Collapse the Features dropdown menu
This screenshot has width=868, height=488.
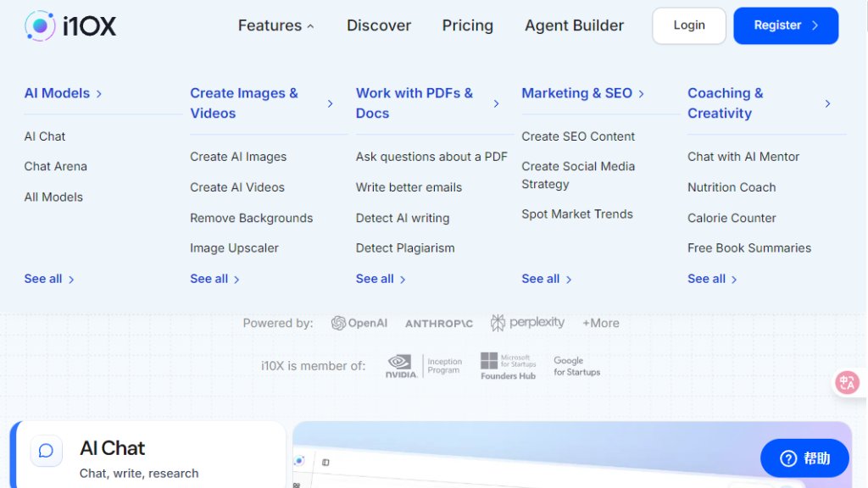point(275,25)
